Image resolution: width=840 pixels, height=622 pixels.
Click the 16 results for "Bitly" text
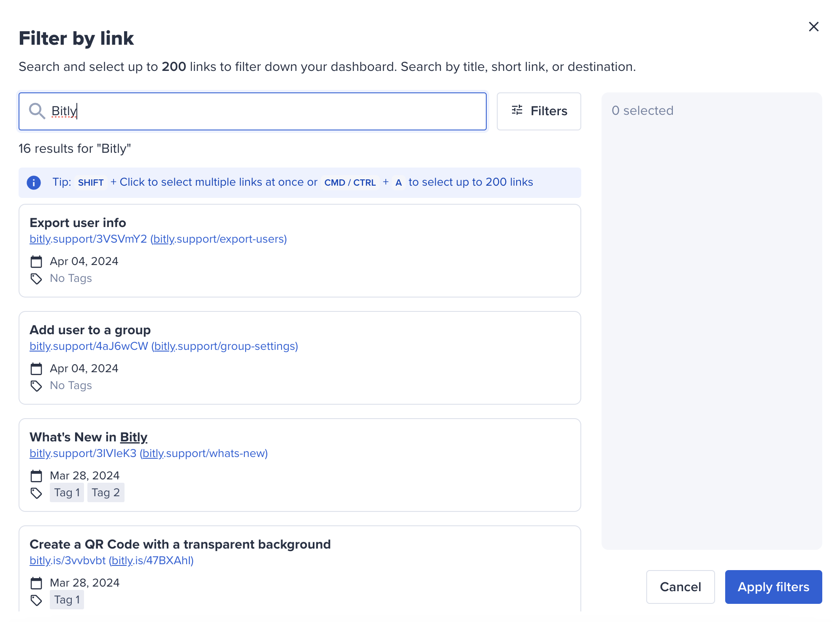[75, 149]
